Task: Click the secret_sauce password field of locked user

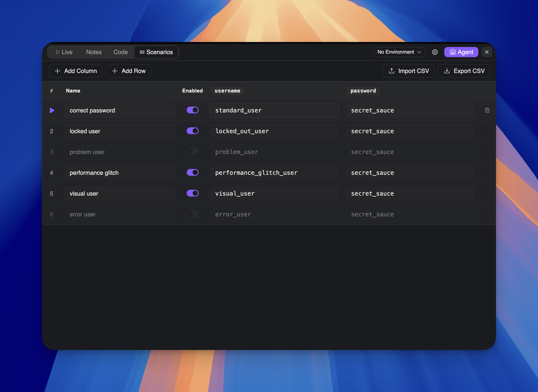Action: tap(410, 131)
